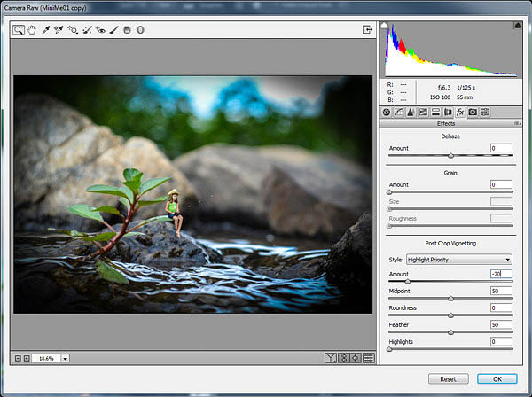Screen dimensions: 532x397
Task: Open the Camera Calibration panel icon
Action: click(x=473, y=113)
